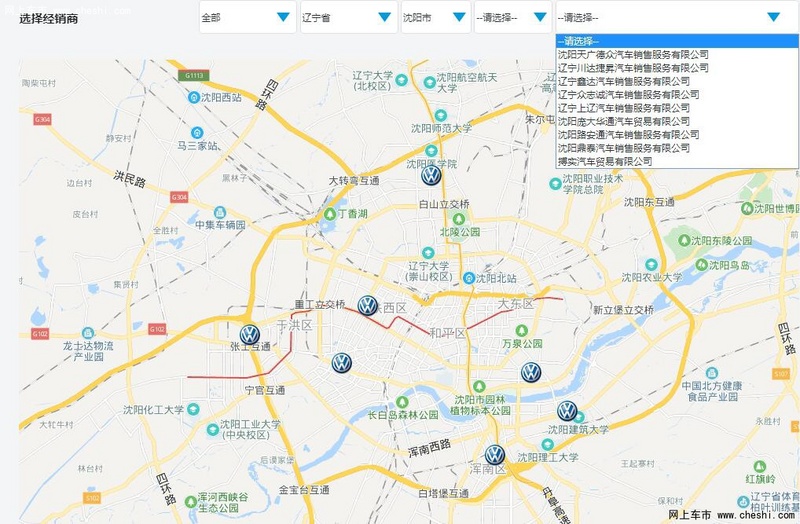
Task: Select 辽宁众志诚汽车销售服务有限公司
Action: click(x=677, y=94)
